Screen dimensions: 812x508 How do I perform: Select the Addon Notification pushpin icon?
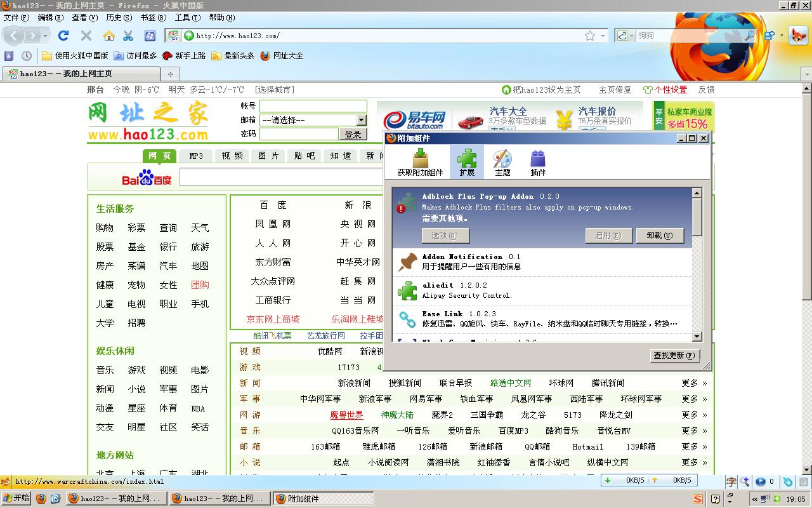[x=407, y=262]
